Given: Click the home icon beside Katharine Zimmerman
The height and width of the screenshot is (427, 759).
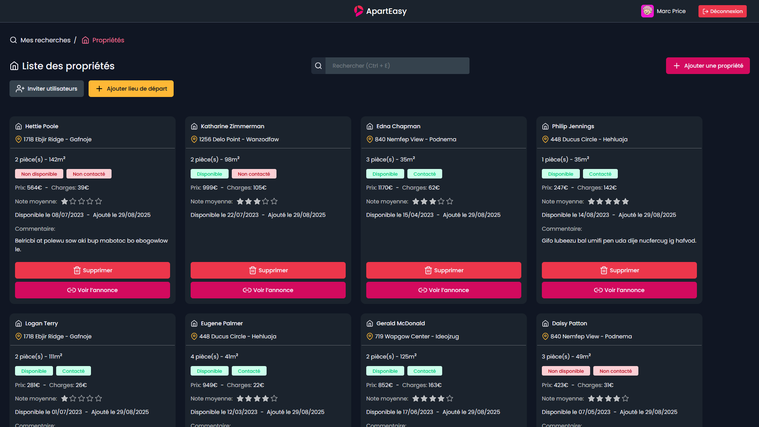Looking at the screenshot, I should coord(194,127).
